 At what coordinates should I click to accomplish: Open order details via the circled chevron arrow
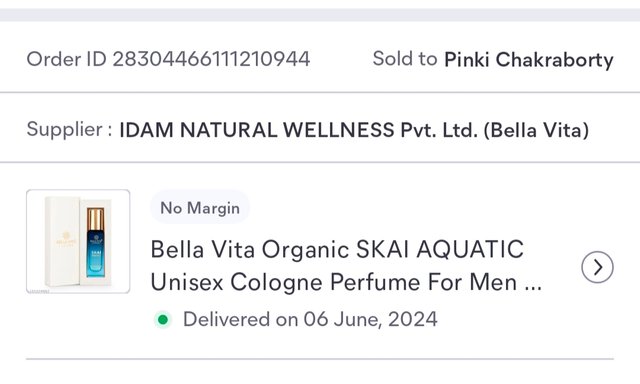point(597,267)
